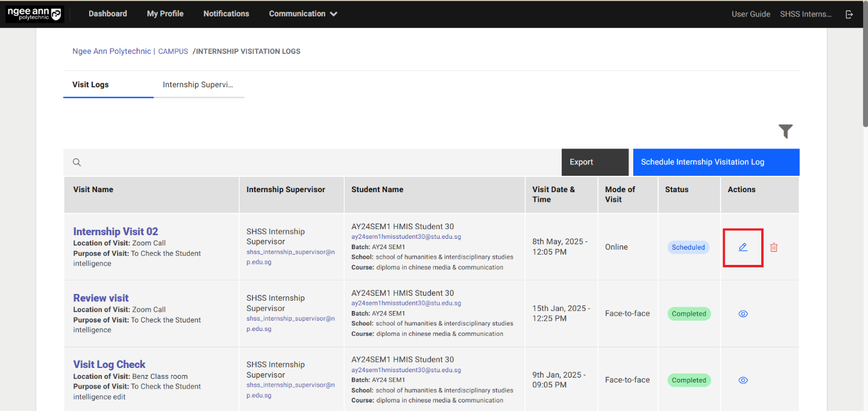
Task: Click the logout icon in top bar
Action: pos(849,14)
